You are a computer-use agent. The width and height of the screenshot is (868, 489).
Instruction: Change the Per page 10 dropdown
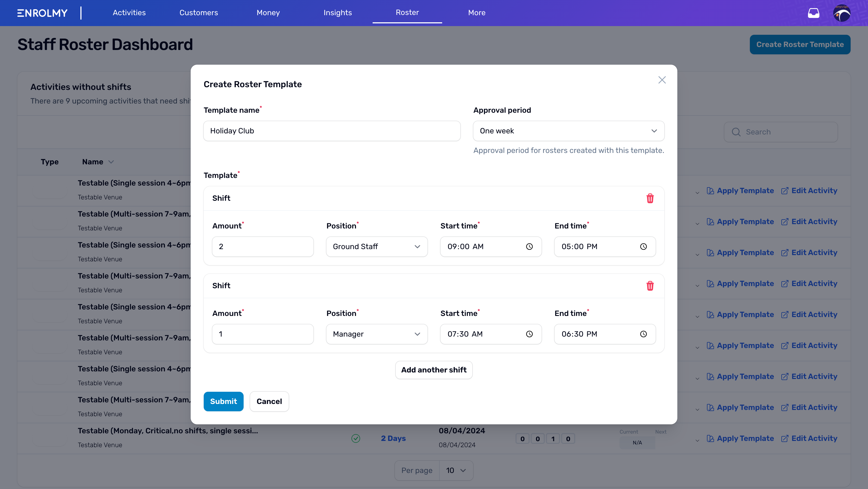coord(456,471)
